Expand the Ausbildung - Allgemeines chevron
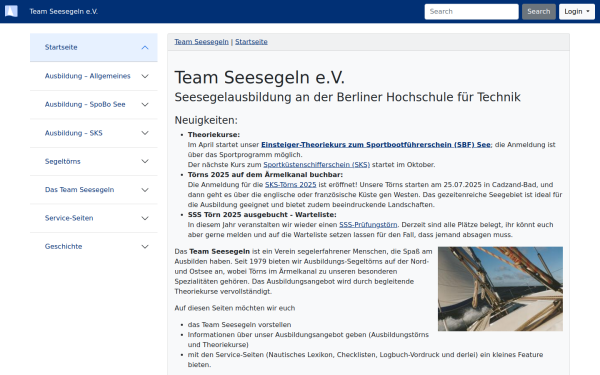The width and height of the screenshot is (600, 375). tap(145, 76)
